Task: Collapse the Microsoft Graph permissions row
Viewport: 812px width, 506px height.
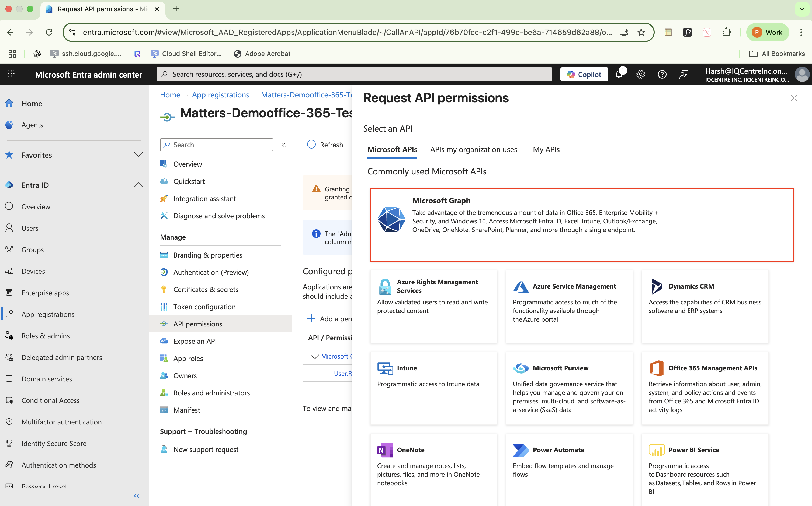Action: 314,356
